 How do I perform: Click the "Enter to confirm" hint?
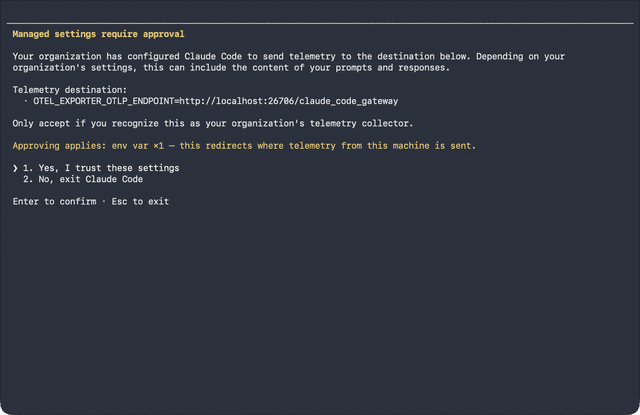tap(54, 202)
